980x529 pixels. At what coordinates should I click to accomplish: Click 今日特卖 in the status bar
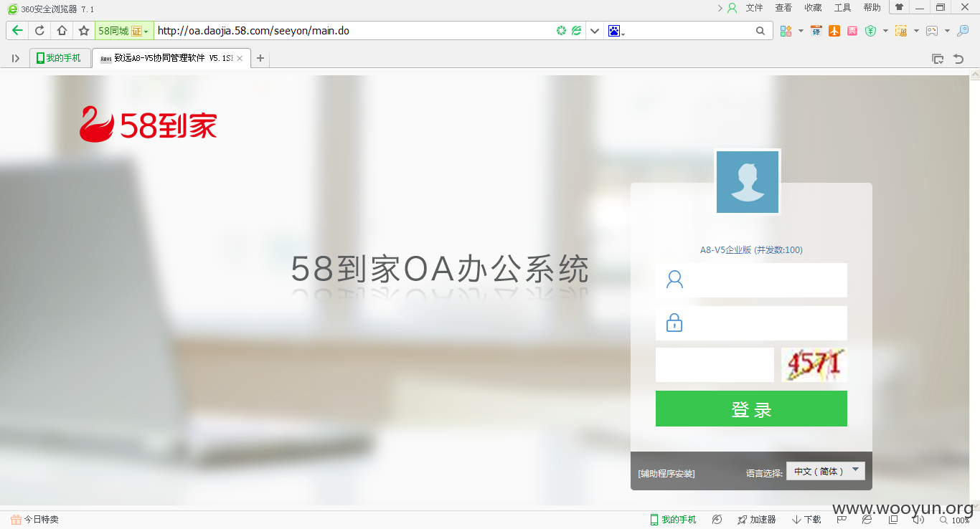coord(34,520)
